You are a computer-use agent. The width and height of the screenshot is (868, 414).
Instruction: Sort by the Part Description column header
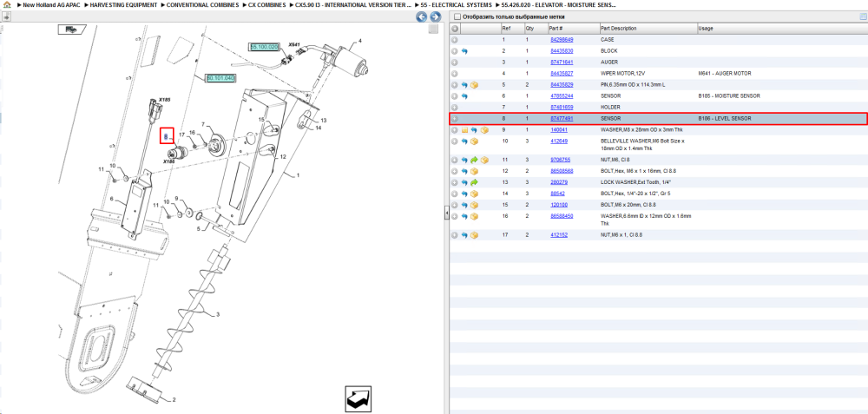(x=648, y=29)
